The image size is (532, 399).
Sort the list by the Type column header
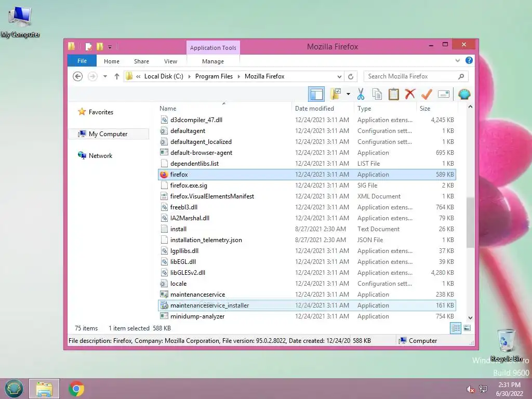tap(385, 108)
